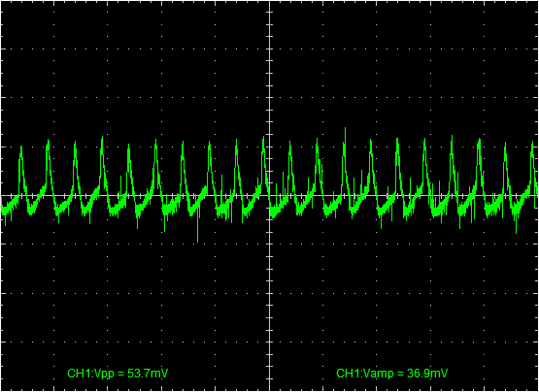Click the "CH1" text in the Vpp readout

pyautogui.click(x=76, y=374)
